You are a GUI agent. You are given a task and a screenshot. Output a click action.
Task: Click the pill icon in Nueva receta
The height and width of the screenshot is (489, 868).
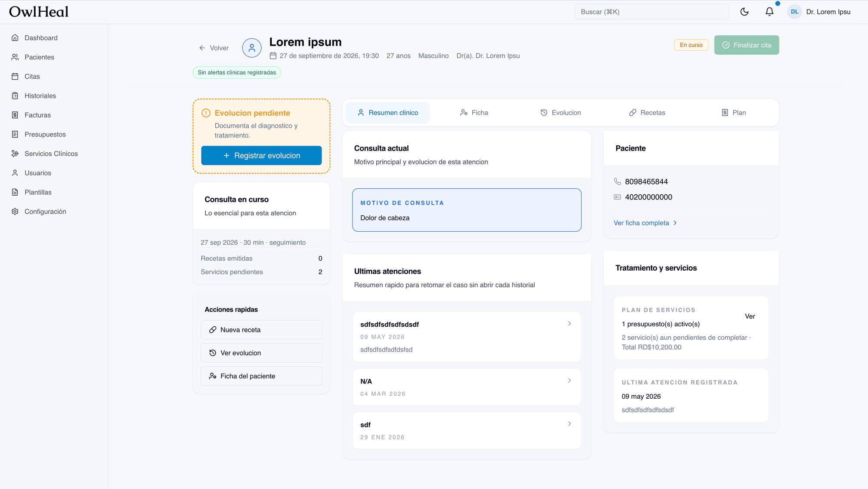coord(213,330)
